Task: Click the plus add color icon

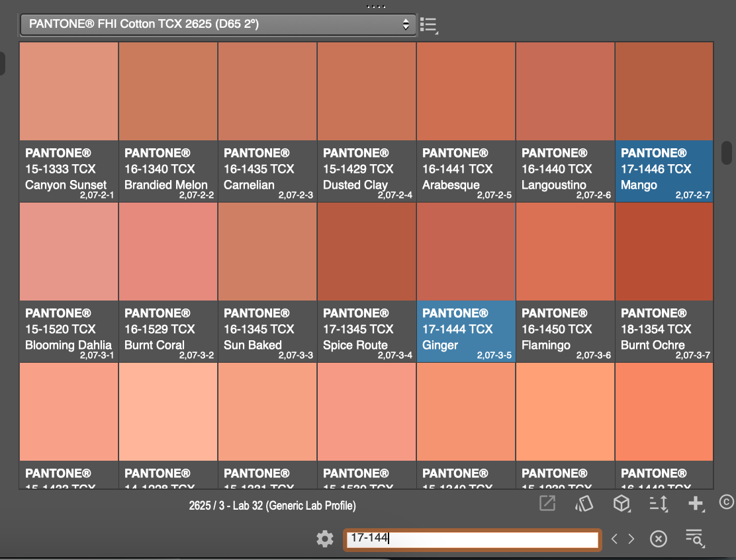Action: (696, 504)
